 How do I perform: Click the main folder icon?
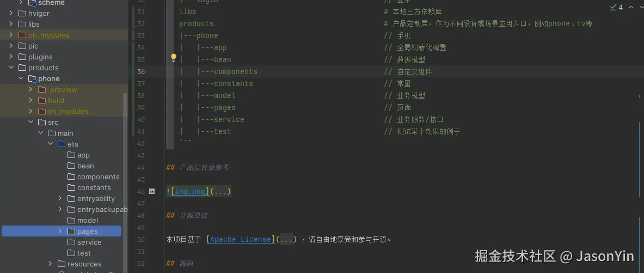click(x=52, y=133)
